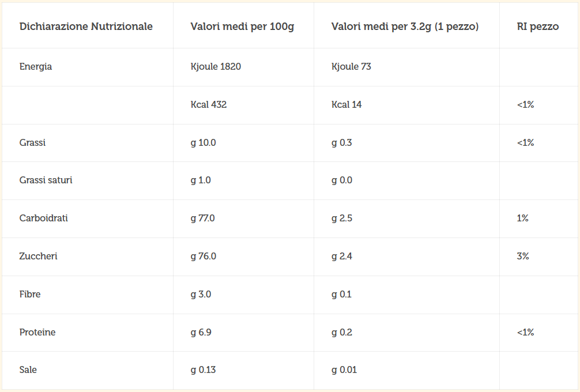The height and width of the screenshot is (392, 580).
Task: Select the Valori medi per 100g header
Action: [242, 27]
